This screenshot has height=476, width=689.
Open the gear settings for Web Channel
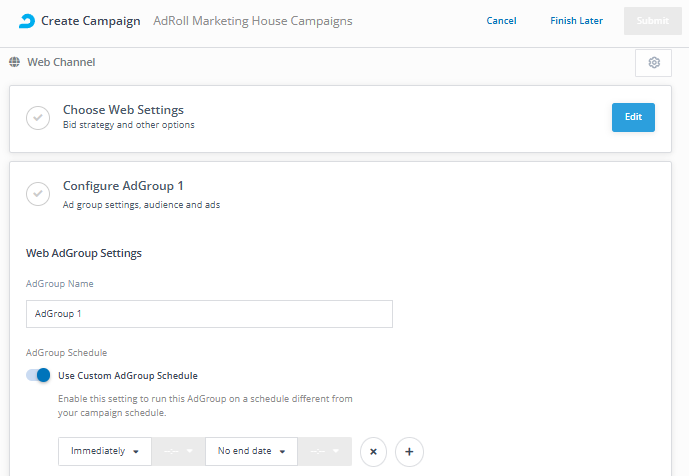point(654,63)
